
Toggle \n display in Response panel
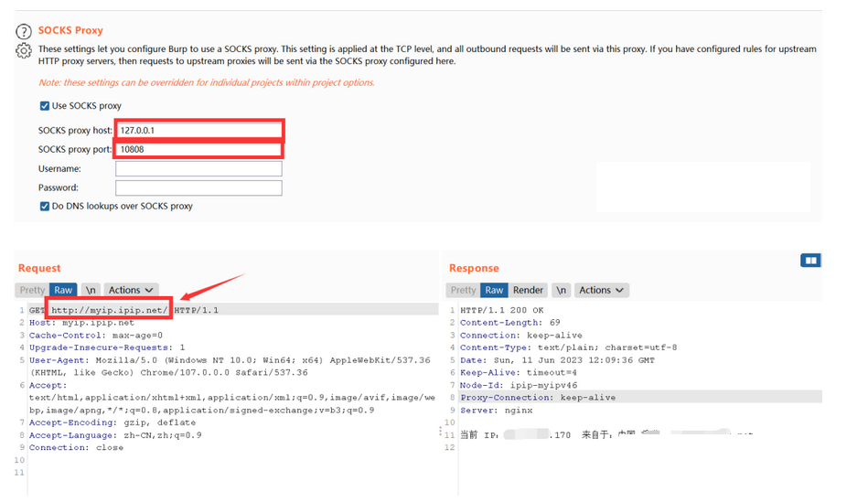click(x=562, y=290)
